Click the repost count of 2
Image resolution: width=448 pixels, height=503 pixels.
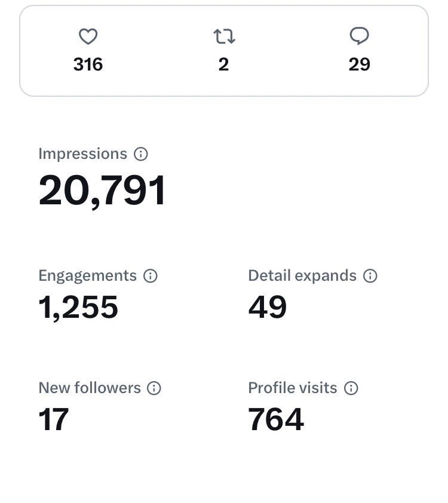pos(224,65)
